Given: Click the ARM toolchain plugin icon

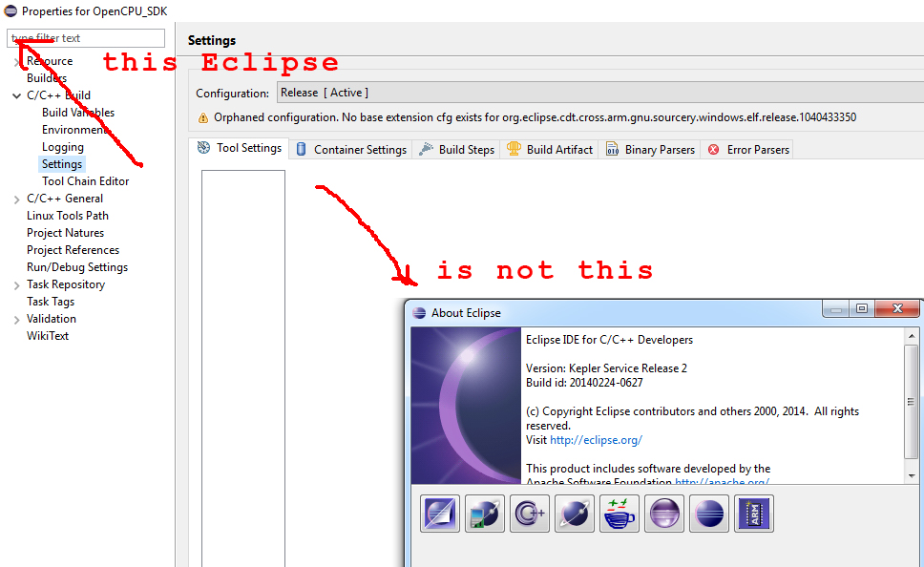Looking at the screenshot, I should [753, 513].
